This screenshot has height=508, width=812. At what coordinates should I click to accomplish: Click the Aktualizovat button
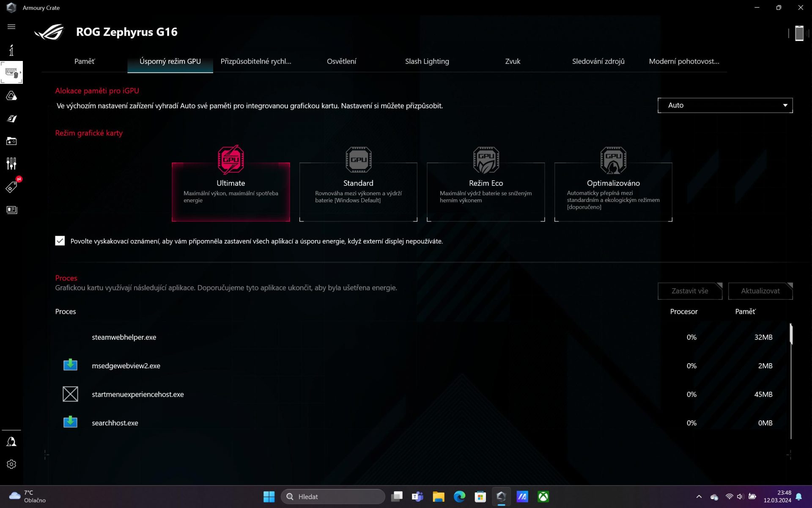[x=760, y=291]
